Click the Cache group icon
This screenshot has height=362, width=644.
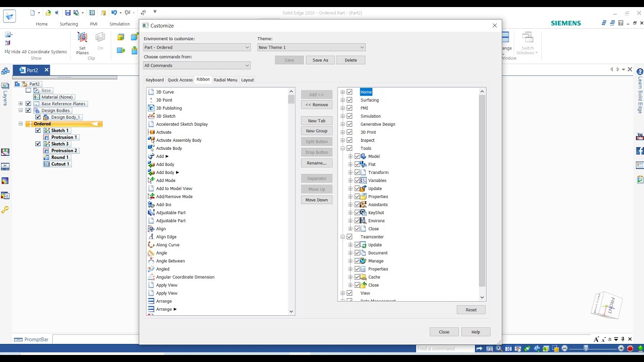[363, 277]
